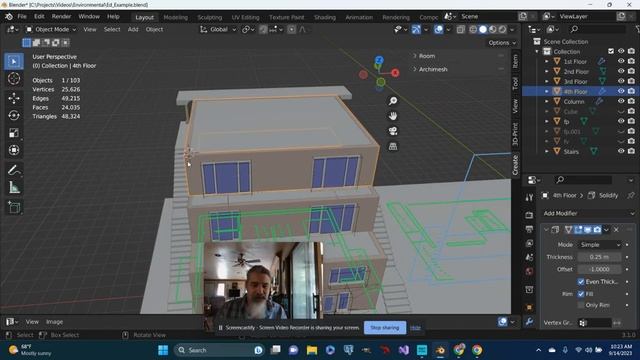Open the Solidify Mode Simple dropdown
Screen dimensions: 640x360
pyautogui.click(x=600, y=245)
